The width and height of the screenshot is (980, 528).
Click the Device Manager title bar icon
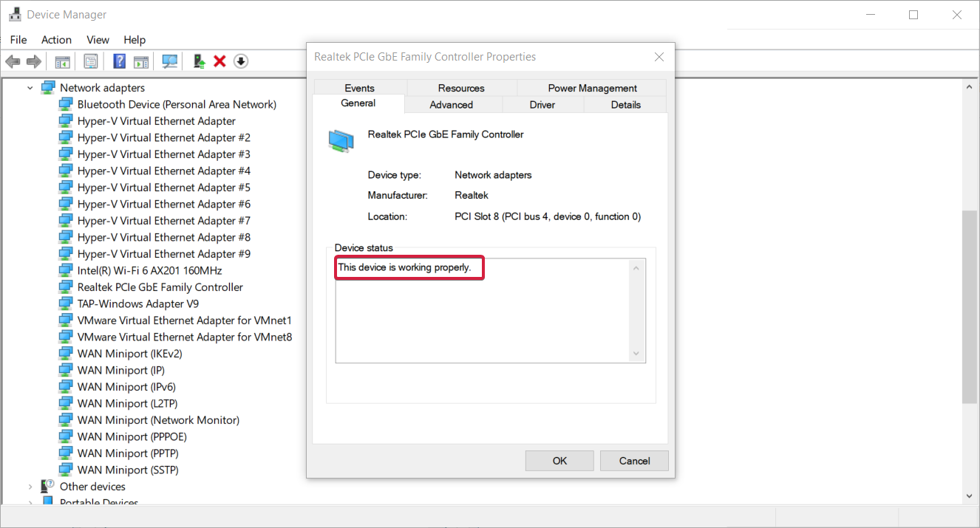coord(15,14)
